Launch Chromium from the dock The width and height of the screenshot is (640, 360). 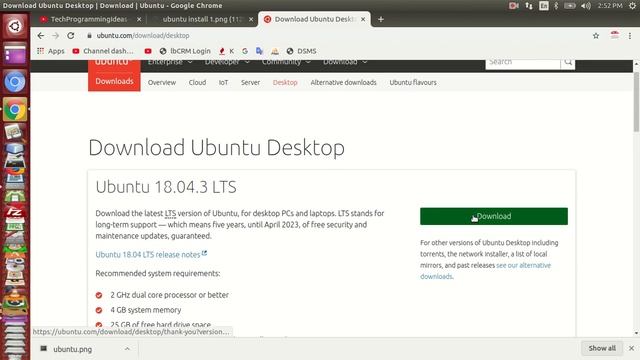(15, 82)
